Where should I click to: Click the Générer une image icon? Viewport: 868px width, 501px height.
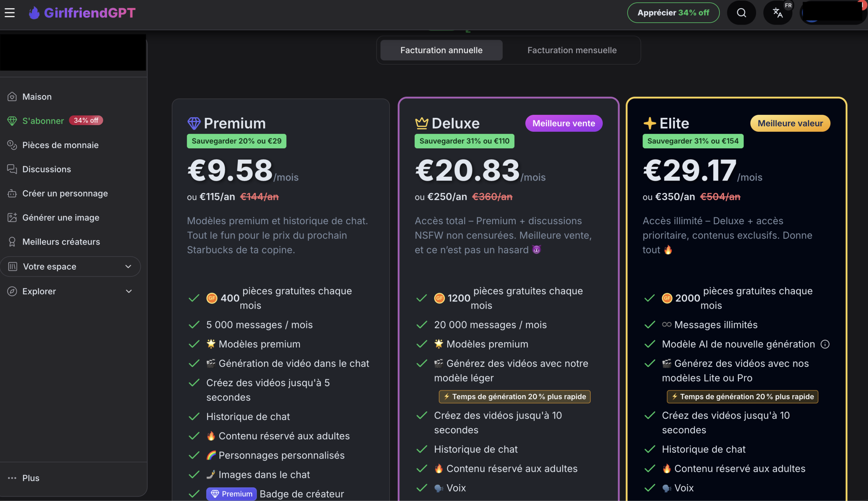point(12,217)
